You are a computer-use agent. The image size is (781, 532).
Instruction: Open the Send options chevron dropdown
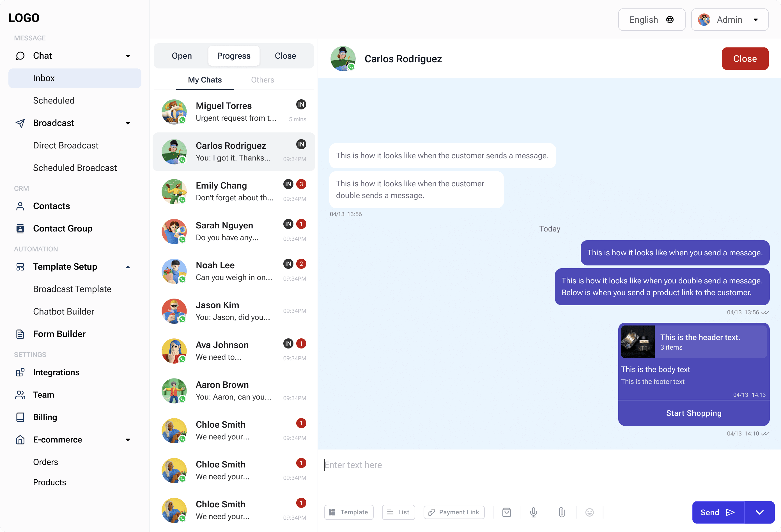point(759,512)
